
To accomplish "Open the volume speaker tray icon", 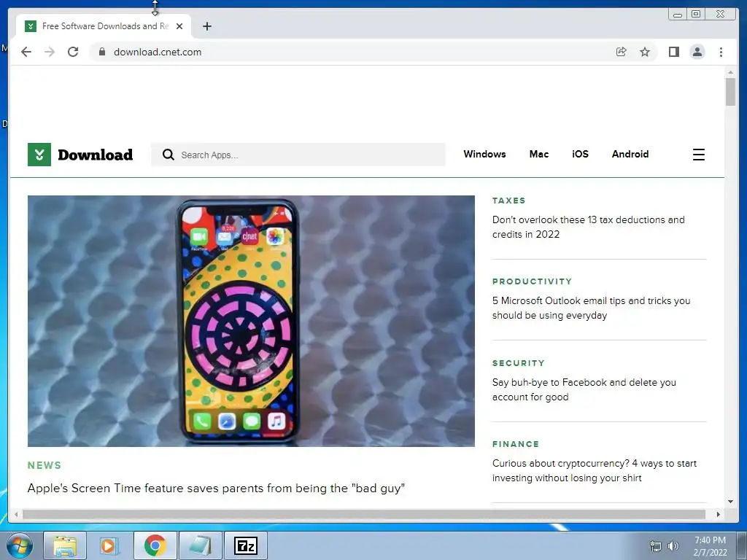I will click(673, 546).
